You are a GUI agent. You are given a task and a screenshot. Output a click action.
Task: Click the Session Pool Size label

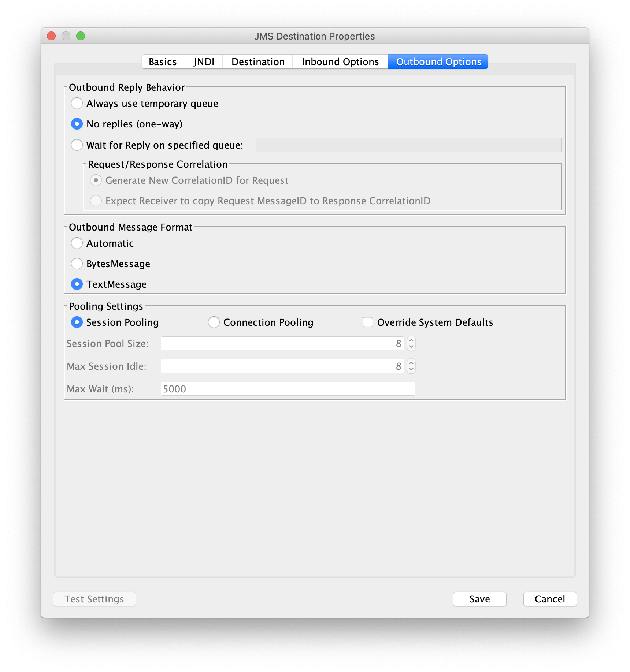point(108,344)
